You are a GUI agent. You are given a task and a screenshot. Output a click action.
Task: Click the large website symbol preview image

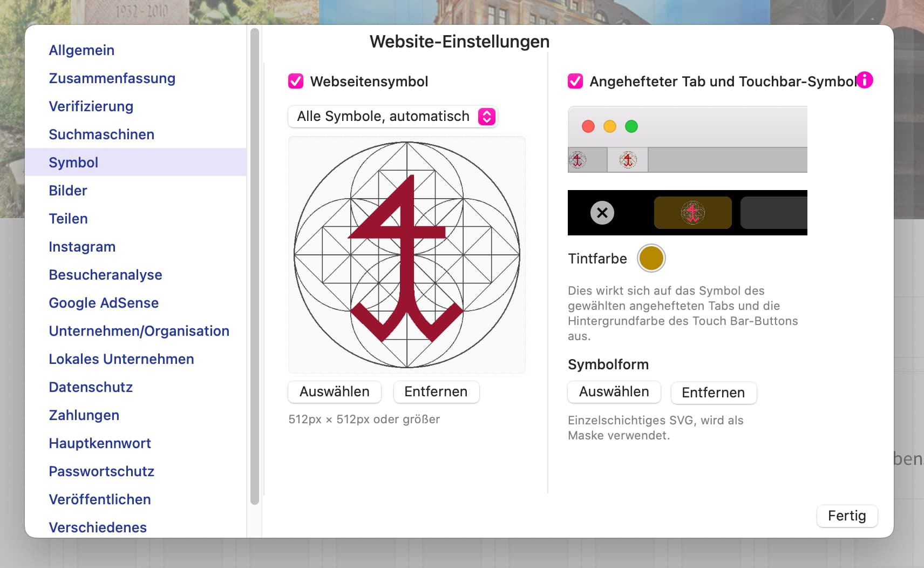click(x=407, y=254)
